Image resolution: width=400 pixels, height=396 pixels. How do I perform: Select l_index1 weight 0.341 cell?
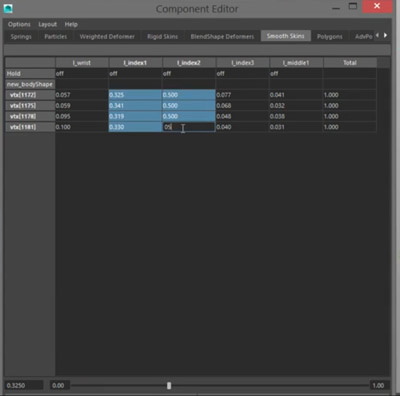pos(135,105)
